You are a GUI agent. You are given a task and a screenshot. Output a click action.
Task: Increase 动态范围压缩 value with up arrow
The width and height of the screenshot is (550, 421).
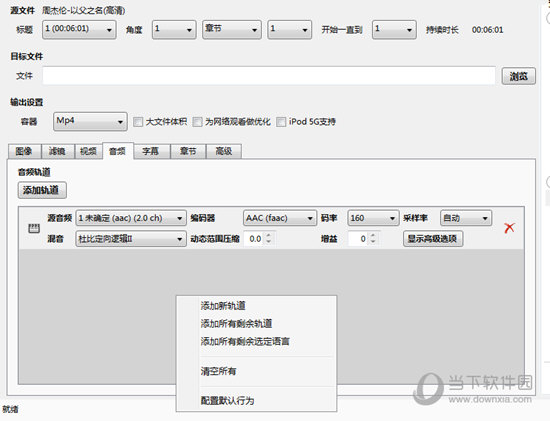click(268, 235)
